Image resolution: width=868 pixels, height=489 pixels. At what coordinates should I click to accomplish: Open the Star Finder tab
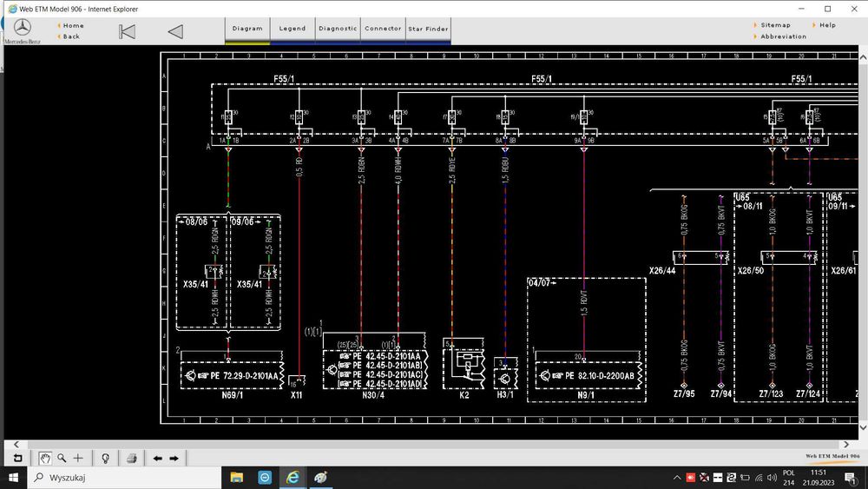(x=428, y=29)
